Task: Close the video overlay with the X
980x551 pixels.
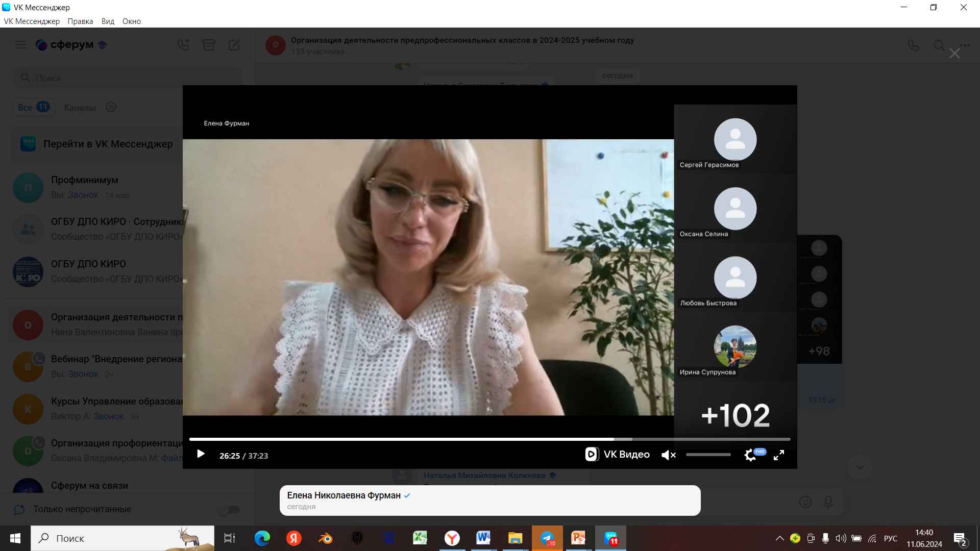Action: coord(954,54)
